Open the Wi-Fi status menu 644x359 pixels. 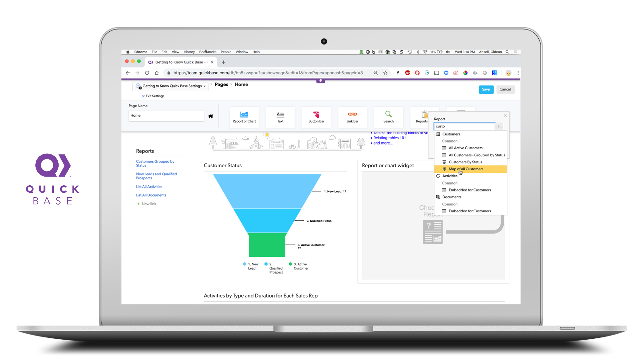(425, 52)
